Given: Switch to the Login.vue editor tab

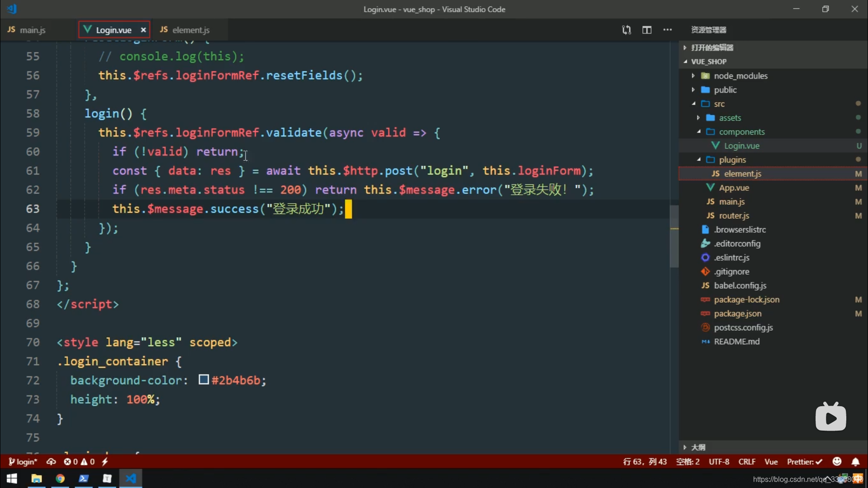Looking at the screenshot, I should 113,30.
